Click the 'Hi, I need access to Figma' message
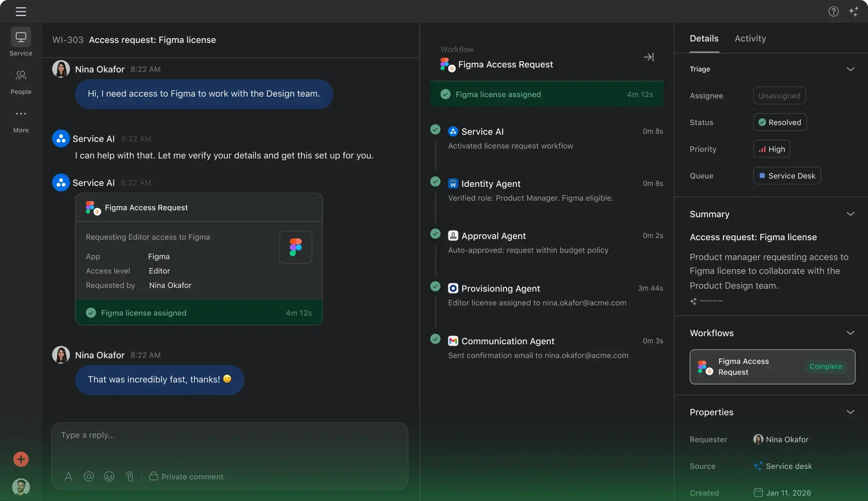The width and height of the screenshot is (868, 501). pyautogui.click(x=204, y=94)
